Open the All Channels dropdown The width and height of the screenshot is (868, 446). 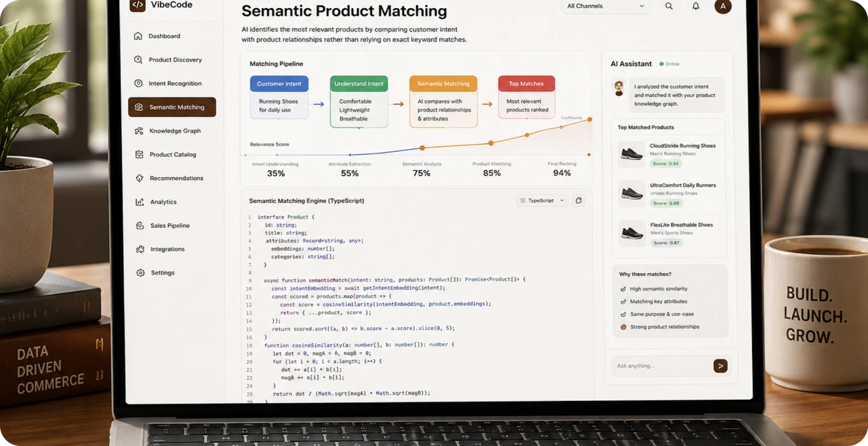[605, 6]
